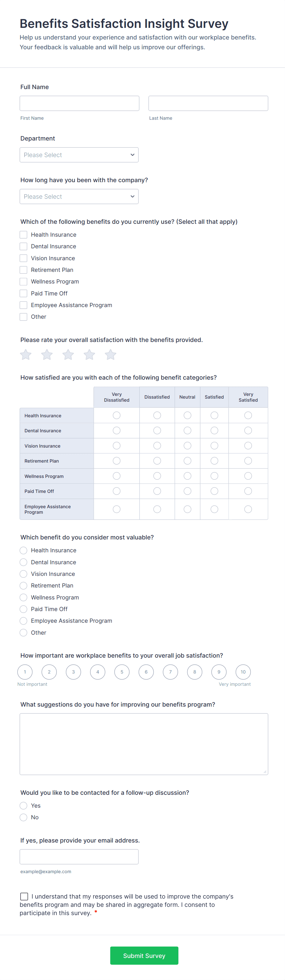
Task: Check the Paid Time Off benefit checkbox
Action: [23, 293]
